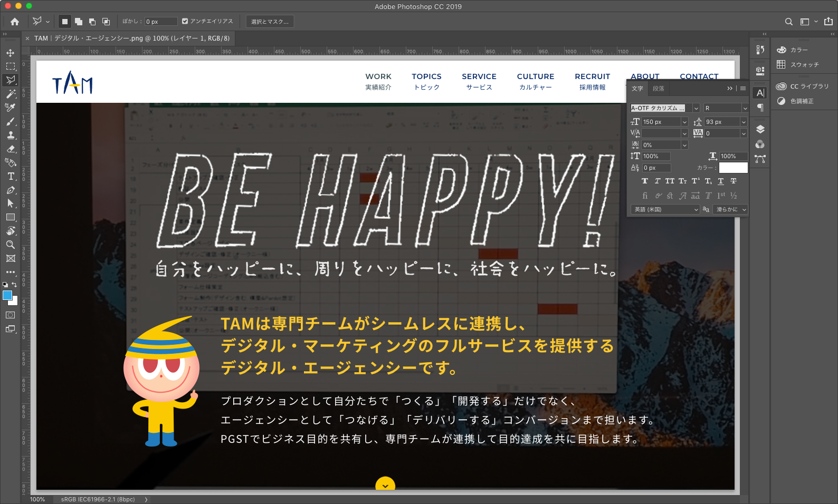The width and height of the screenshot is (838, 504).
Task: Change screen mode icon
Action: (11, 329)
